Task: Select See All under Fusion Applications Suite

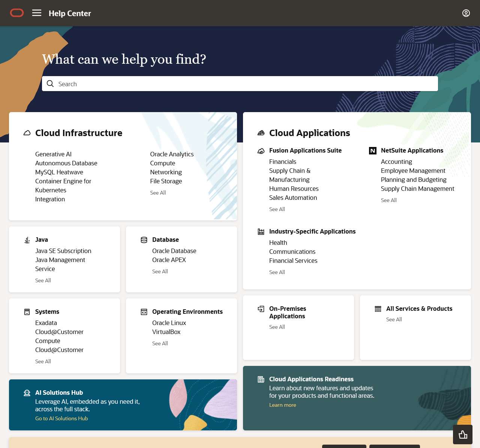Action: point(277,209)
